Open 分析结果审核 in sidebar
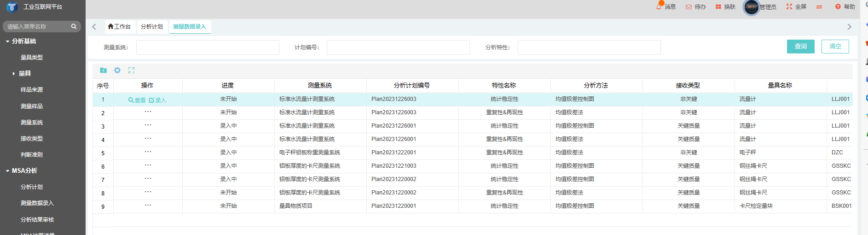This screenshot has width=868, height=235. 37,219
